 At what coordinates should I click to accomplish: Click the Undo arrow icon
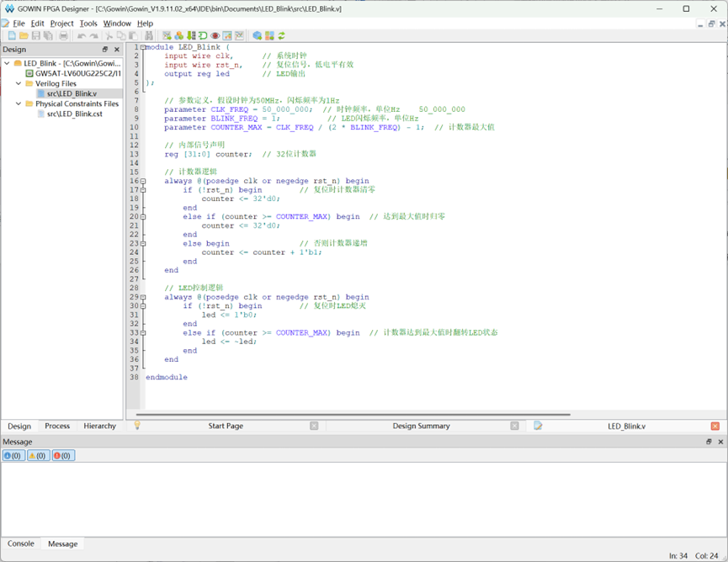coord(82,35)
